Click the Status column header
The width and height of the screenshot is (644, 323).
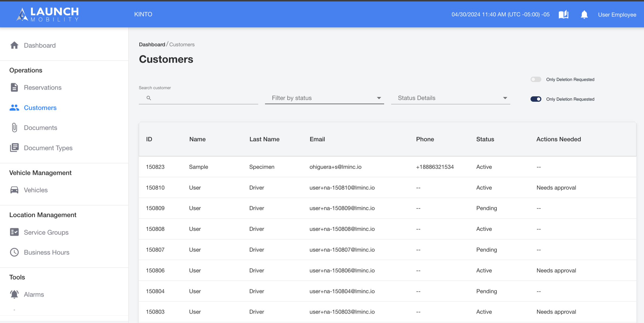click(x=485, y=139)
